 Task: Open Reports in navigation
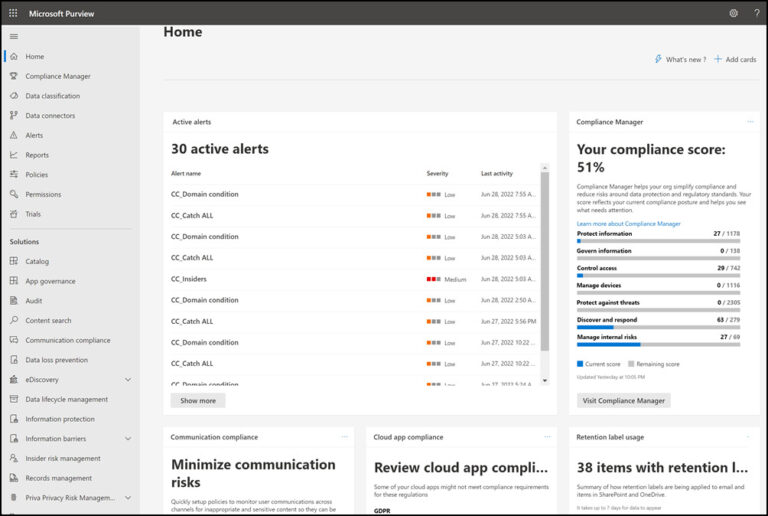click(37, 155)
